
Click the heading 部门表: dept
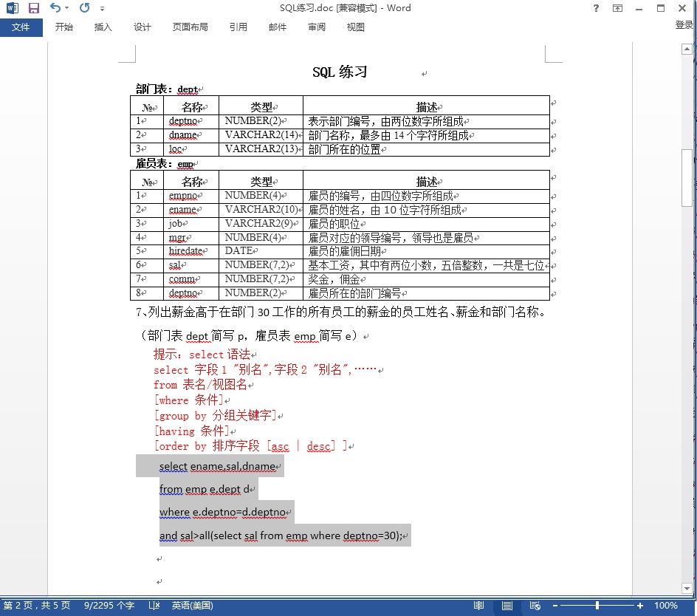(x=167, y=89)
